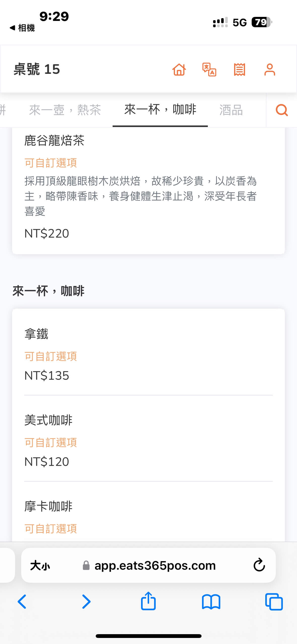This screenshot has width=297, height=644.
Task: Reload the page in Safari
Action: 259,565
